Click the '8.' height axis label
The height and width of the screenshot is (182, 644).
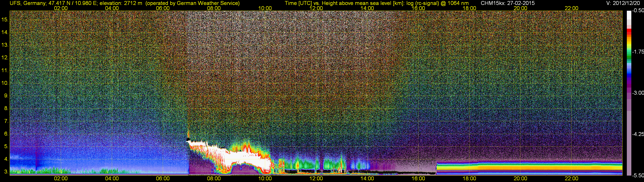pos(6,108)
